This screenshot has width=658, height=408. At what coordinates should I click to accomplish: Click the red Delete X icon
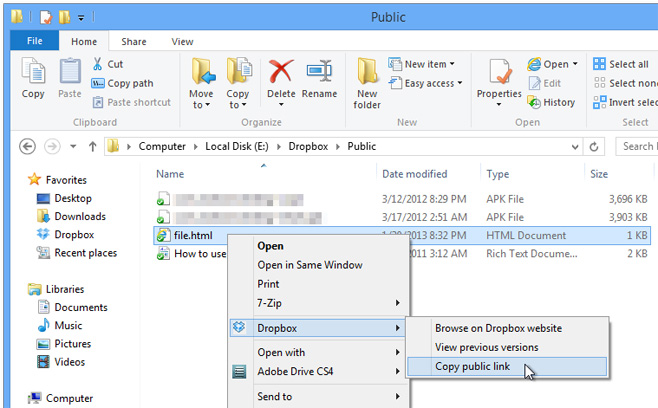click(x=281, y=71)
